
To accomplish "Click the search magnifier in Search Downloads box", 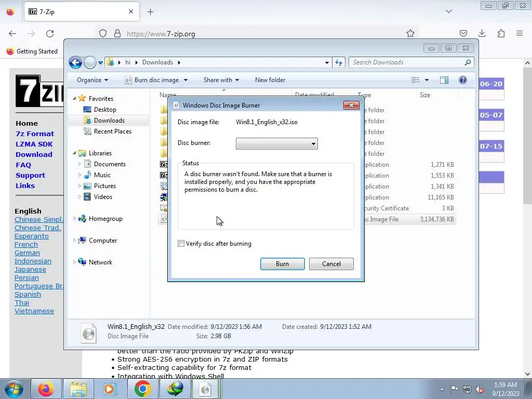I will tap(468, 62).
